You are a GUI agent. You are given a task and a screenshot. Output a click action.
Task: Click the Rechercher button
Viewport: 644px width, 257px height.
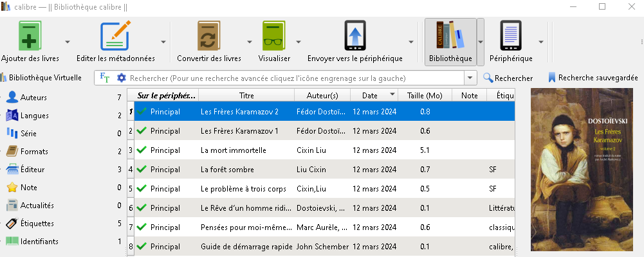point(508,78)
